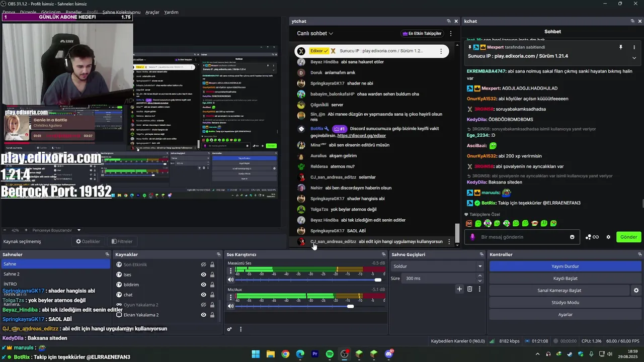Hide the Ekran Yakalama 2 source

click(x=204, y=315)
